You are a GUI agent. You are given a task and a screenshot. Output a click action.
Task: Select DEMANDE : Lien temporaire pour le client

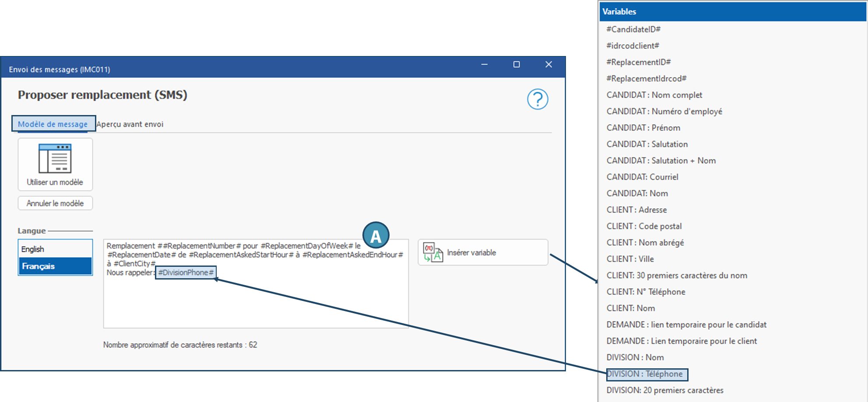coord(682,341)
